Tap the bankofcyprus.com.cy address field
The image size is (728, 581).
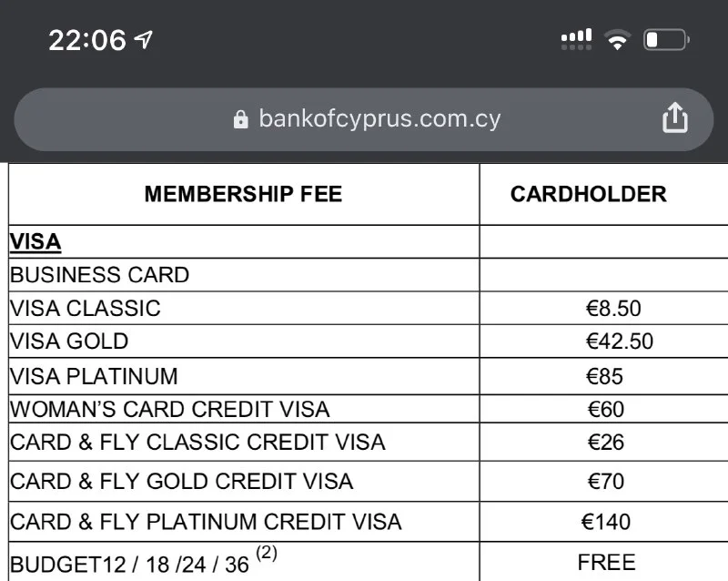(379, 119)
